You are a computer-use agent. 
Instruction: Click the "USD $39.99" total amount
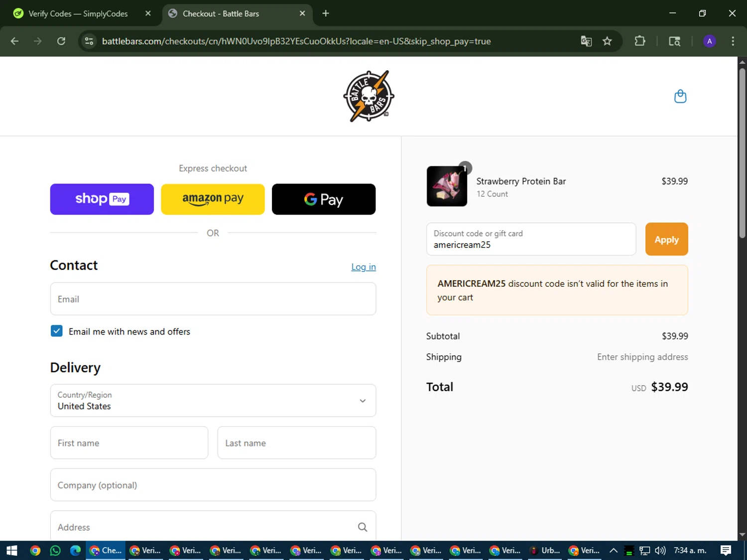pos(660,387)
